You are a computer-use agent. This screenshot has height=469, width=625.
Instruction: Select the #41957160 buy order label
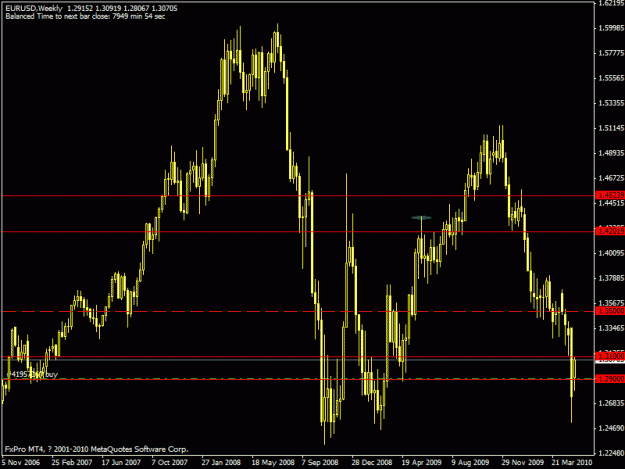click(x=33, y=374)
